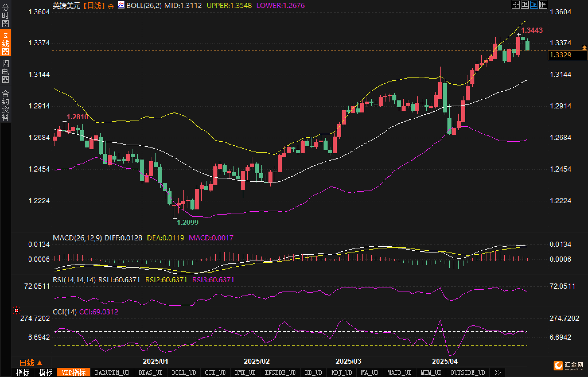Click the shrink chart axis icon
The image size is (588, 377).
[x=525, y=5]
